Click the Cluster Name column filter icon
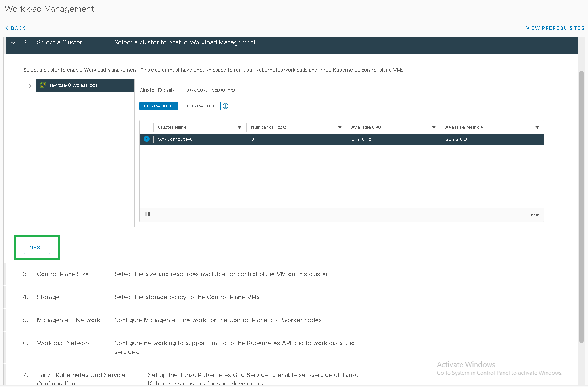588x387 pixels. [x=240, y=128]
